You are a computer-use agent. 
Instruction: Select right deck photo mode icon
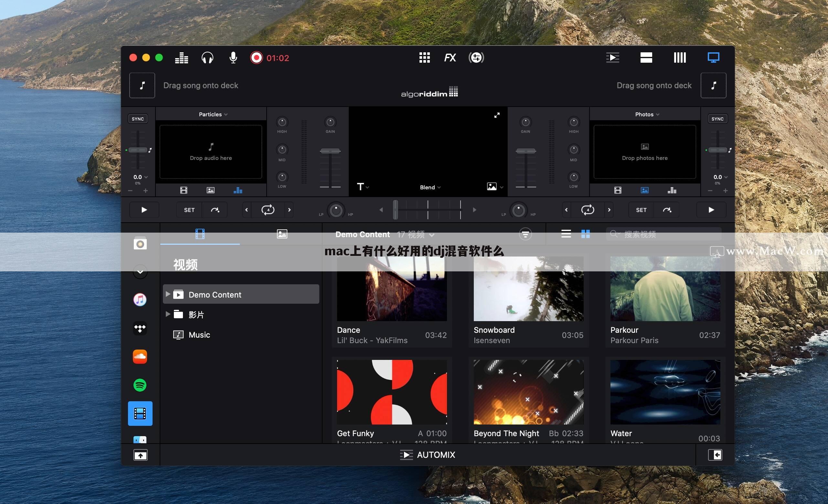[x=644, y=191]
